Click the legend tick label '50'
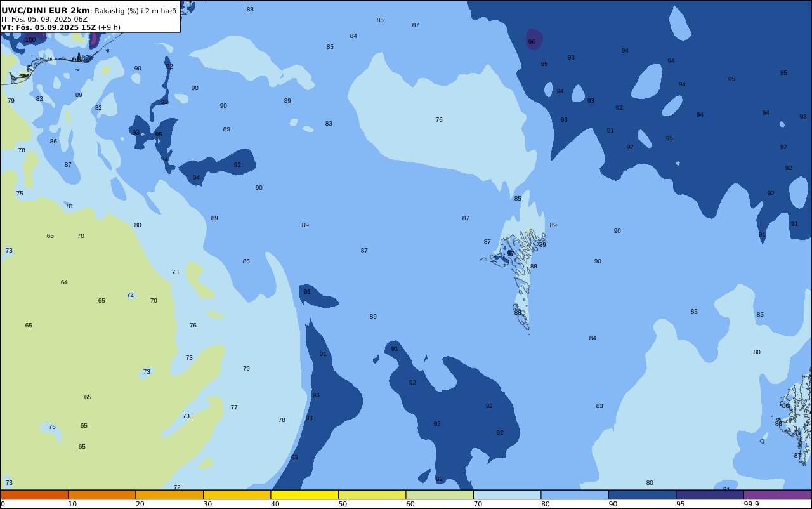 click(343, 504)
